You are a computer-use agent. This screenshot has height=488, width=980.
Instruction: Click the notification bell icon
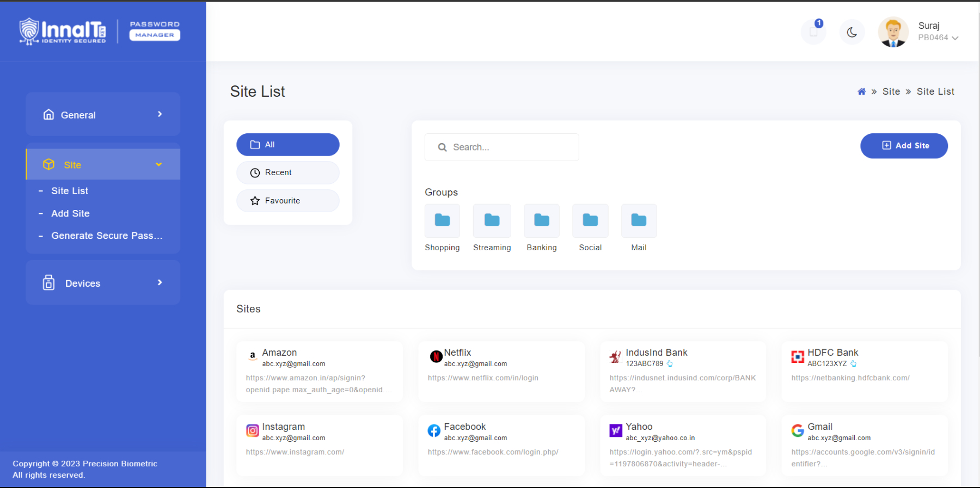coord(813,32)
